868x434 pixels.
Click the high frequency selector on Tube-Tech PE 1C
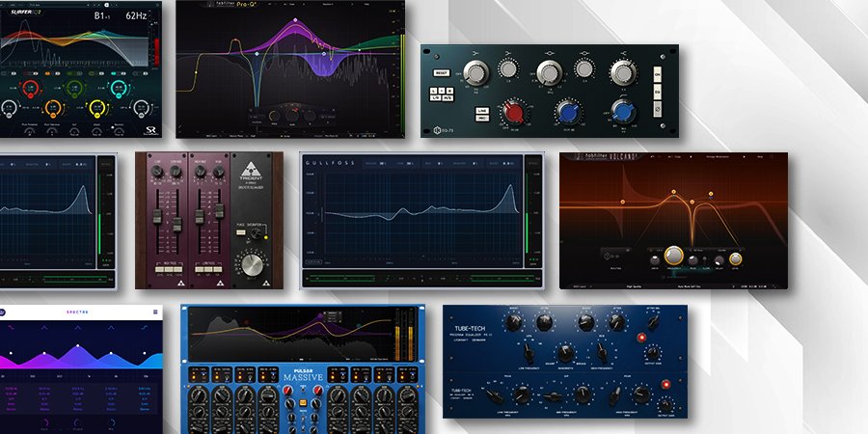602,352
